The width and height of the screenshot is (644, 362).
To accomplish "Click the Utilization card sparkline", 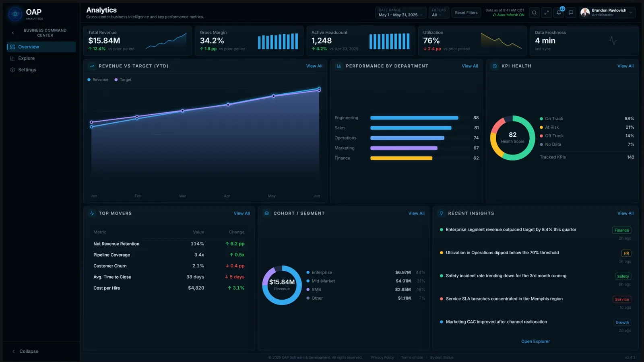I will pyautogui.click(x=501, y=41).
